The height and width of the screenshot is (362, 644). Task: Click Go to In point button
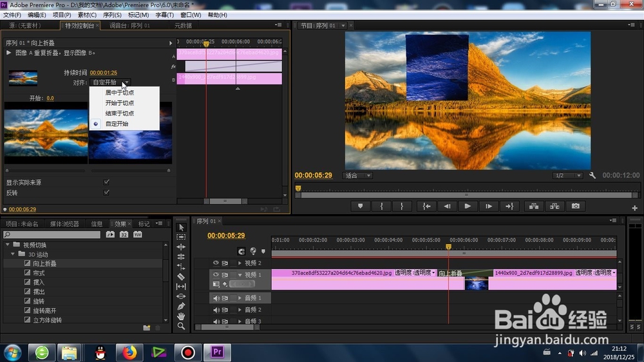[x=427, y=206]
